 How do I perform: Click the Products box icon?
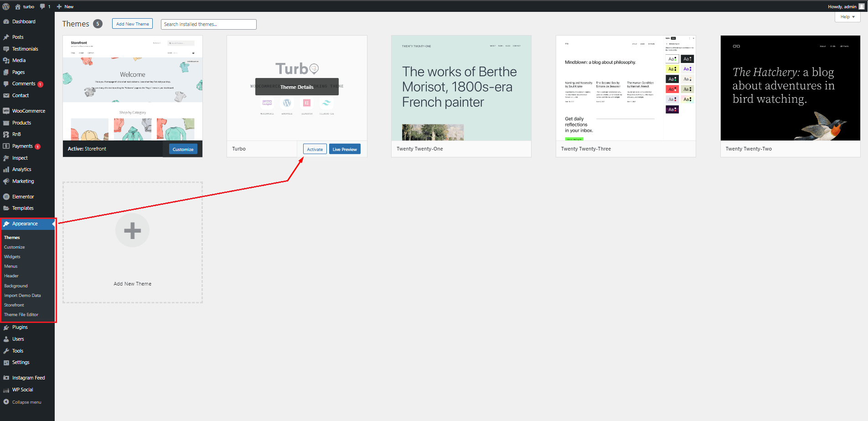[x=6, y=123]
